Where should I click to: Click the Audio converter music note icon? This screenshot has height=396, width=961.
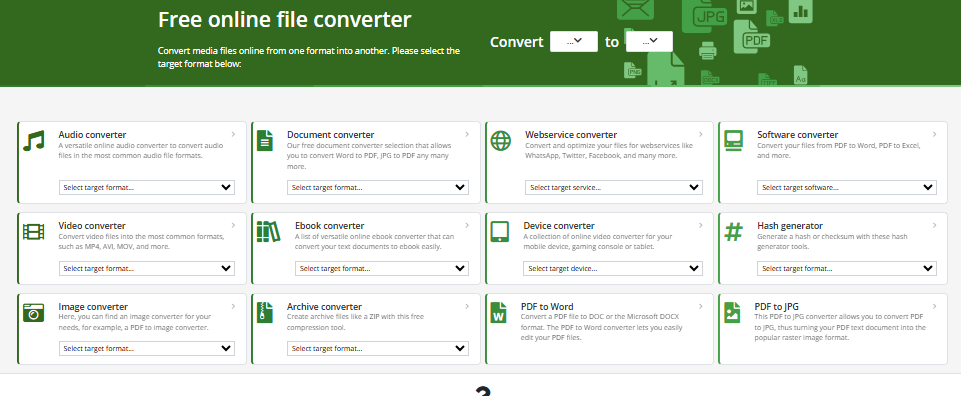click(x=34, y=140)
